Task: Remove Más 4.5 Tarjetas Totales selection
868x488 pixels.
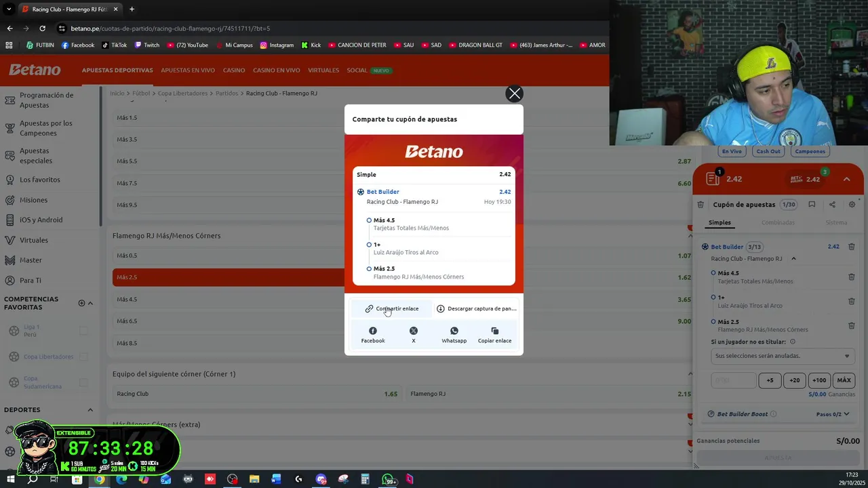Action: (852, 277)
